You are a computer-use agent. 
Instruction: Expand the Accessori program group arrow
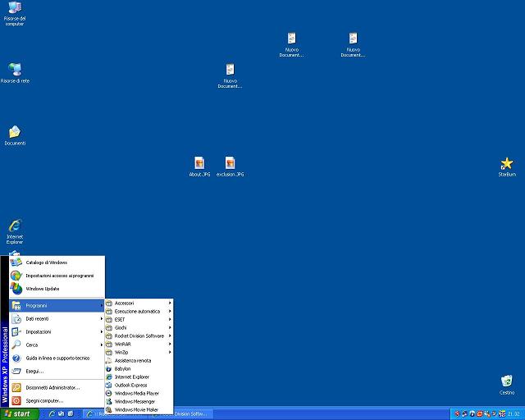click(x=170, y=303)
